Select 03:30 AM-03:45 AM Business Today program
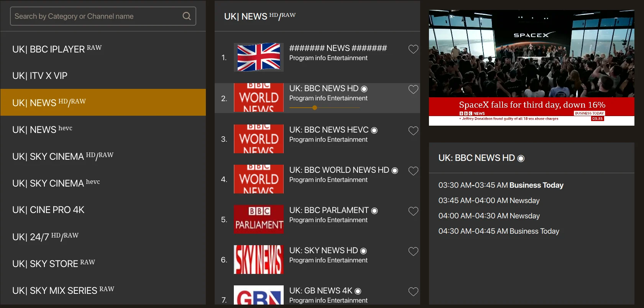 [501, 185]
